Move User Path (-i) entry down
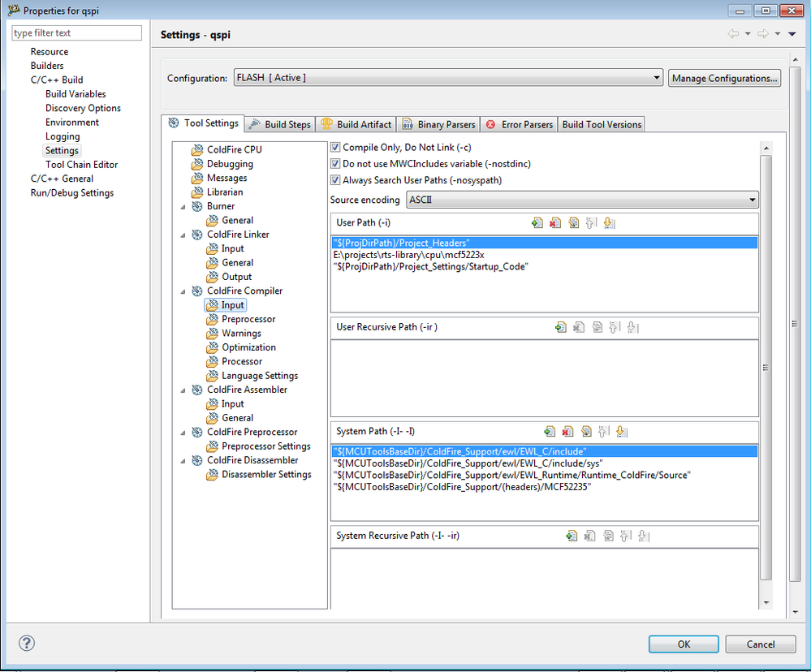The height and width of the screenshot is (672, 811). pos(610,223)
